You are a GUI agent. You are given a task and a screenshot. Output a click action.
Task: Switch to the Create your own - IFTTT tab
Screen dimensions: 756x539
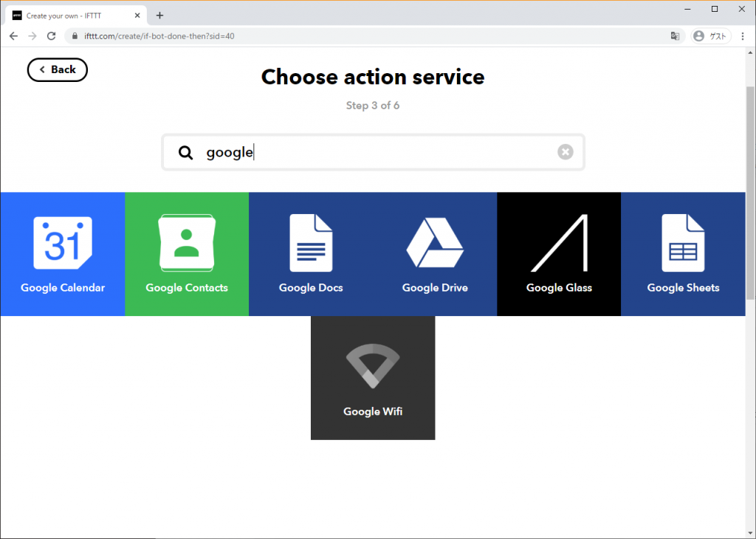point(74,16)
